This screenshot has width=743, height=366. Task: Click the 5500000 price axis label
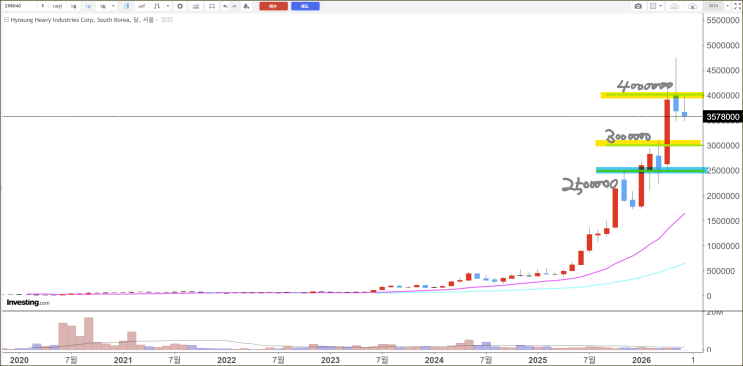click(x=723, y=21)
